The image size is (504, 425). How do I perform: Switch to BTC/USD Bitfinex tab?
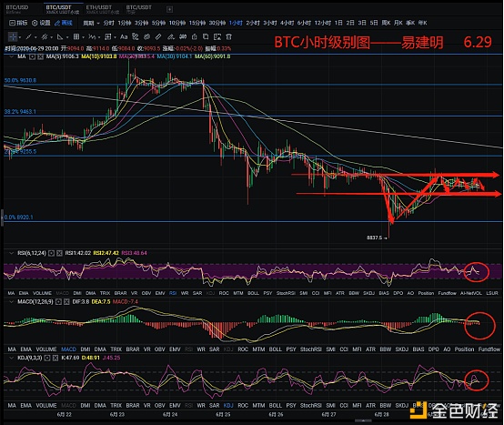17,9
